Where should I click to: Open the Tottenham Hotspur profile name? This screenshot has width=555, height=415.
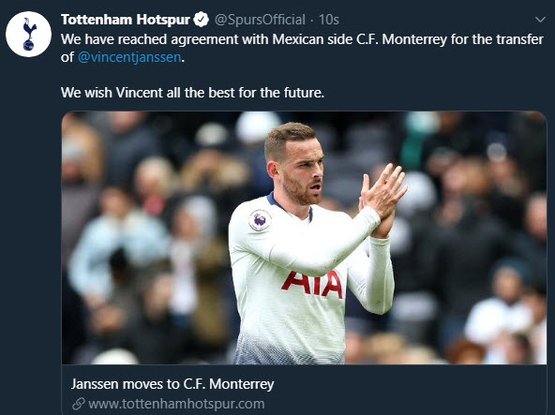[125, 19]
